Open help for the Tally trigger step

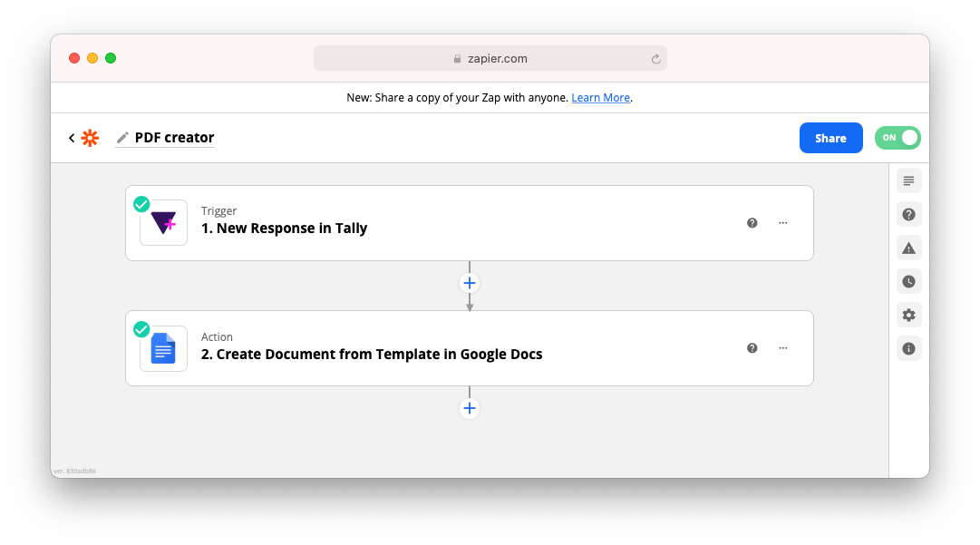point(752,223)
